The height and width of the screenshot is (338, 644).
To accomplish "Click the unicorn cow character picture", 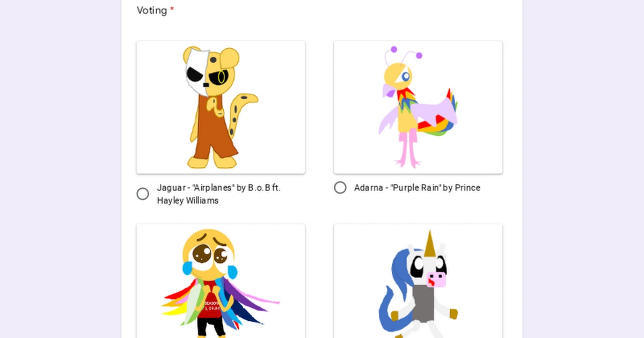I will point(418,281).
